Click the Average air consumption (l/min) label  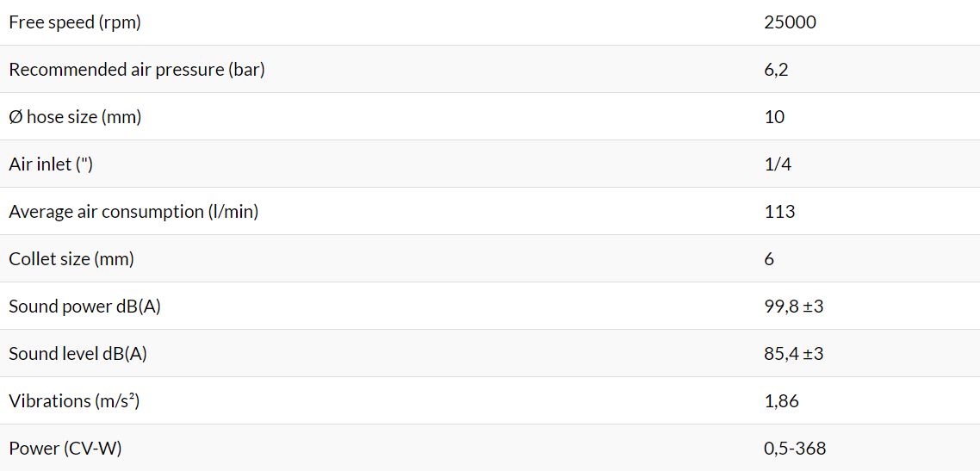(x=133, y=212)
